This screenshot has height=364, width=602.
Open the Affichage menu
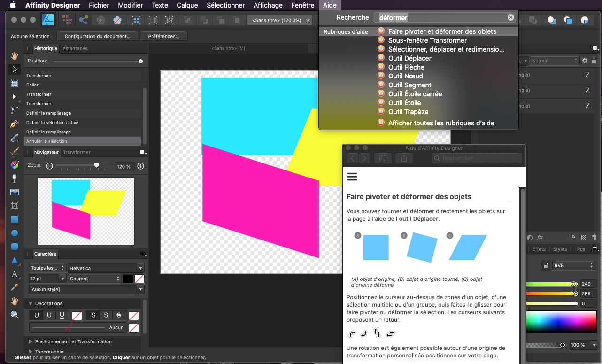point(268,5)
